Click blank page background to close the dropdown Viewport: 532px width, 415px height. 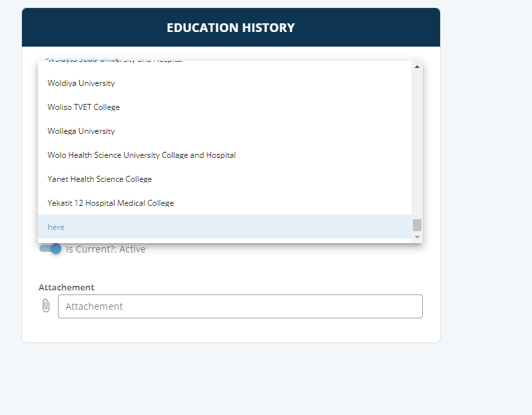(486, 204)
